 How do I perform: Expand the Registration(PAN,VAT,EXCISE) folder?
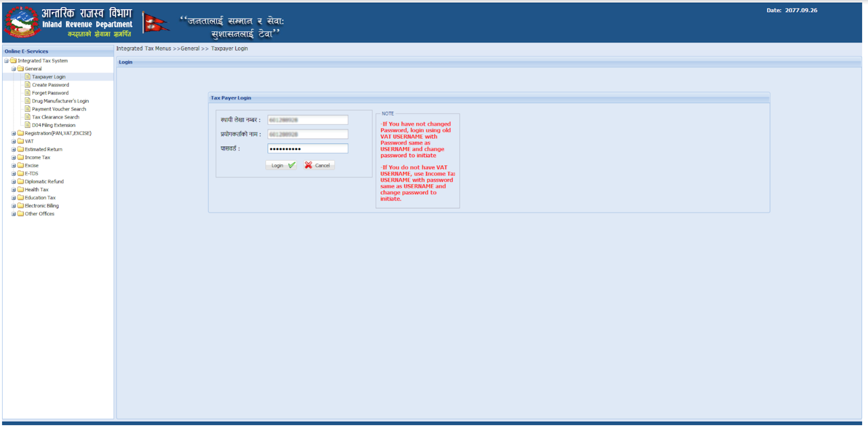(13, 134)
